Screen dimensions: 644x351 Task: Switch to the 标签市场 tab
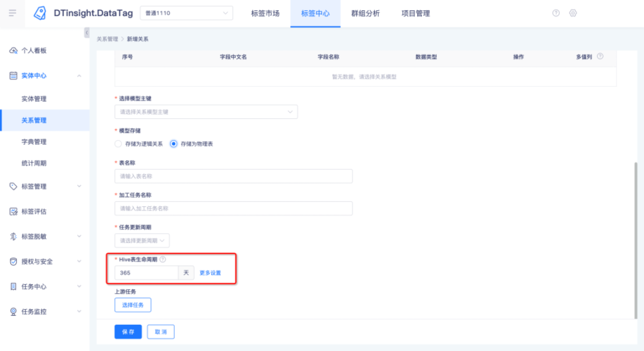(x=265, y=14)
